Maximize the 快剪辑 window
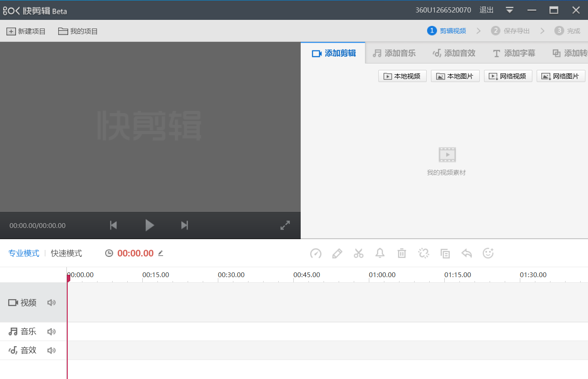Screen dimensions: 588x379 (x=554, y=10)
